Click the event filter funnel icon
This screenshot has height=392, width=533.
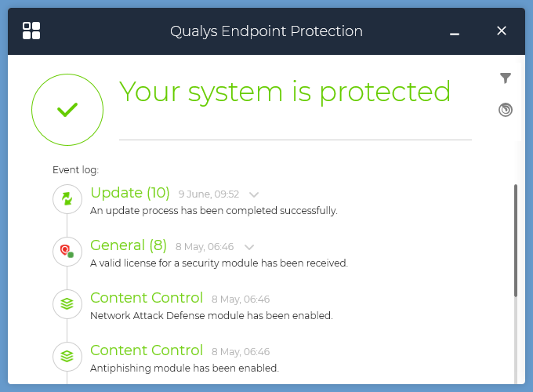click(x=506, y=78)
